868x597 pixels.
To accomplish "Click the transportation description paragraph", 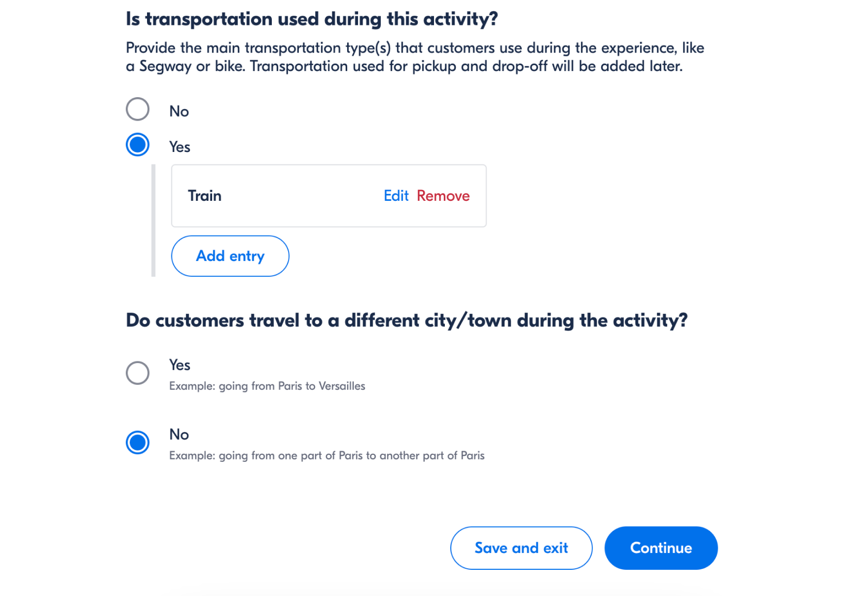I will tap(415, 56).
